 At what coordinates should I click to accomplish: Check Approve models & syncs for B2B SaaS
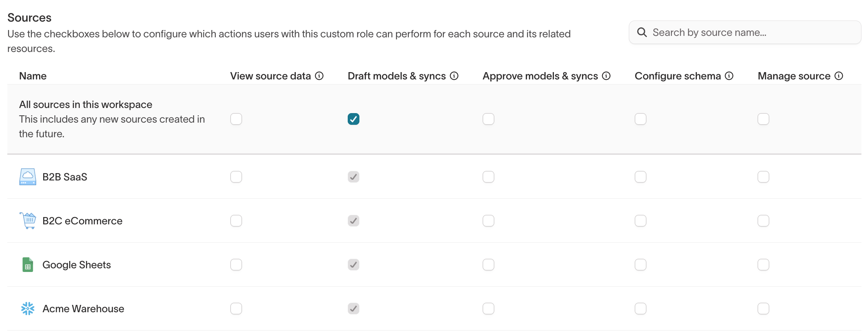[x=488, y=177]
